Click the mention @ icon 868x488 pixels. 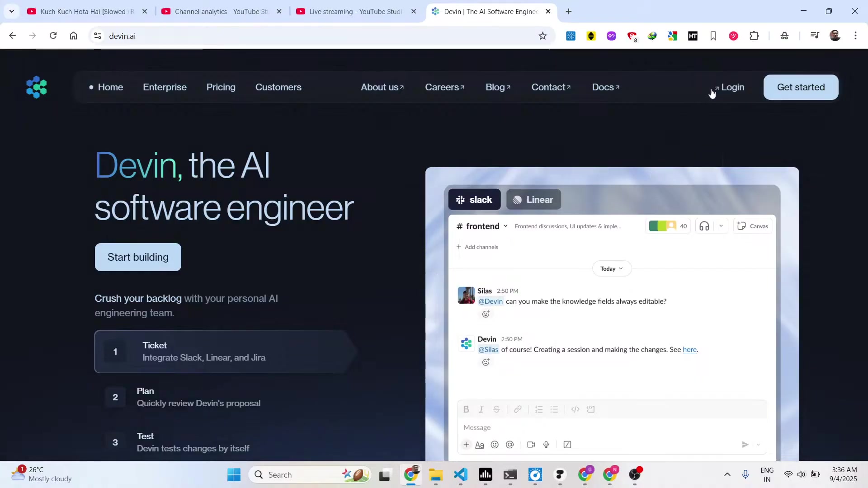click(509, 445)
